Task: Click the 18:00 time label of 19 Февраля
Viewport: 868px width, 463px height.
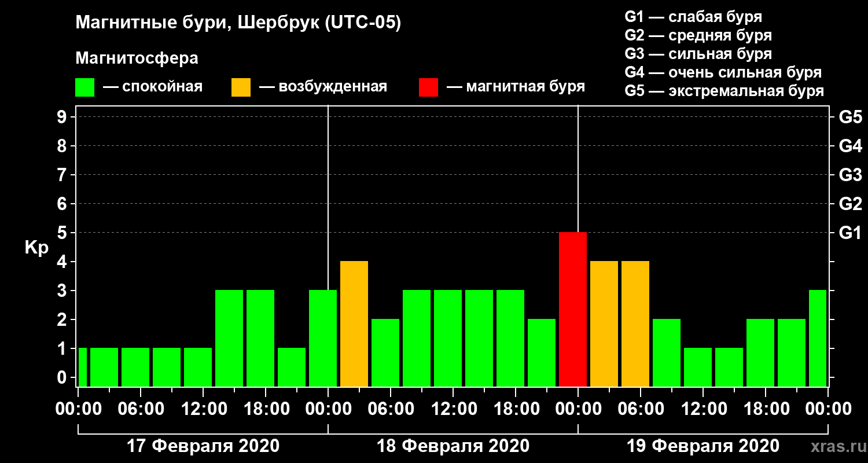Action: pos(766,409)
